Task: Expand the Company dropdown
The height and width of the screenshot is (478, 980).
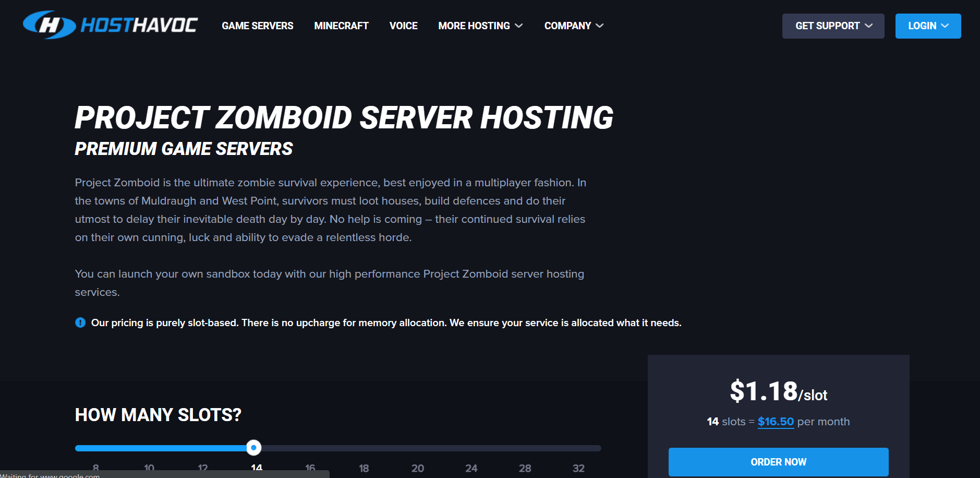Action: point(574,26)
